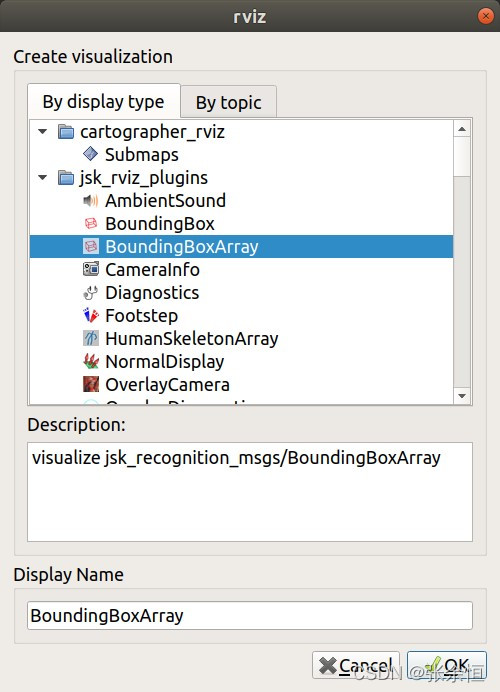This screenshot has width=500, height=692.
Task: Click the scrollbar up arrow
Action: 462,129
